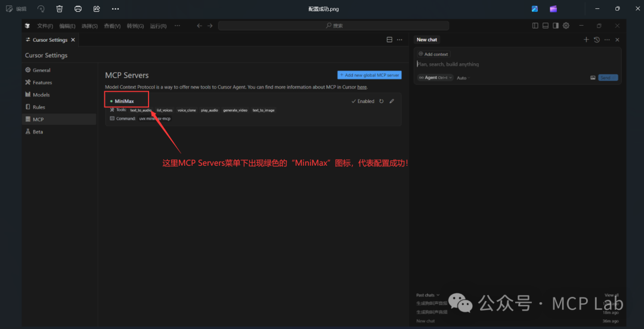
Task: Open the 编辑(E) menu in Cursor
Action: click(67, 26)
